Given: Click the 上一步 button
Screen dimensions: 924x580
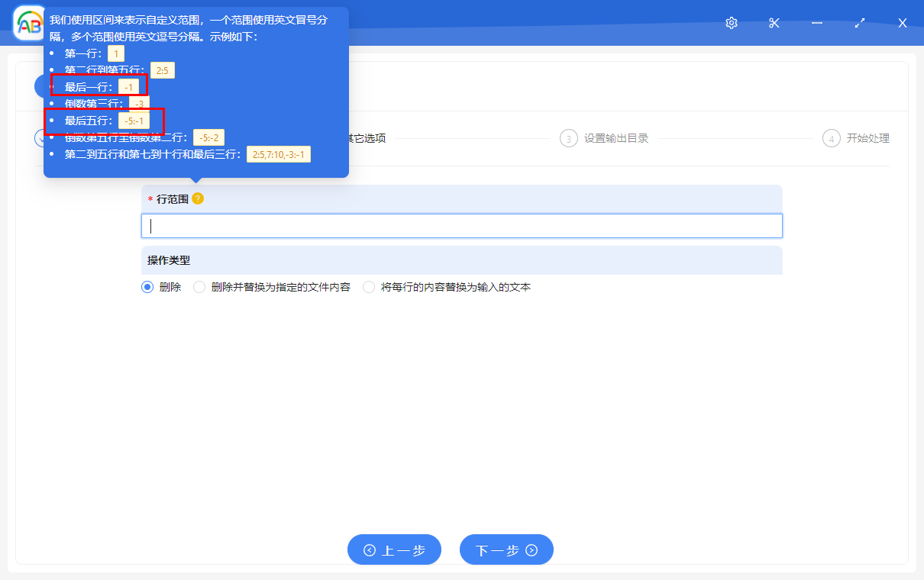Looking at the screenshot, I should point(394,549).
